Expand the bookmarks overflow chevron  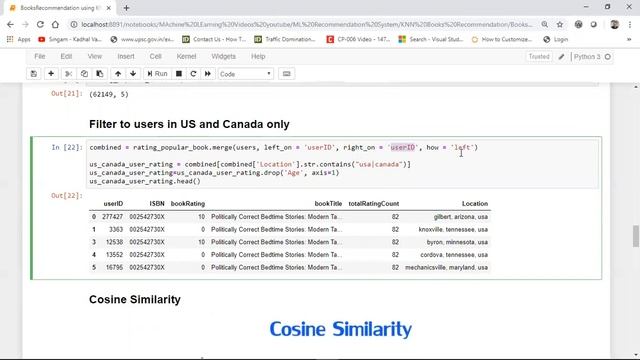629,39
